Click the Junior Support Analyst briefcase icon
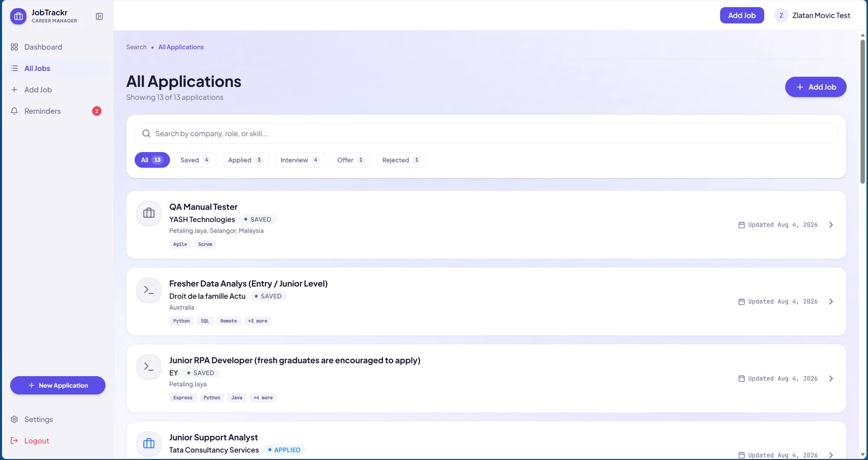Viewport: 868px width, 460px height. tap(149, 443)
